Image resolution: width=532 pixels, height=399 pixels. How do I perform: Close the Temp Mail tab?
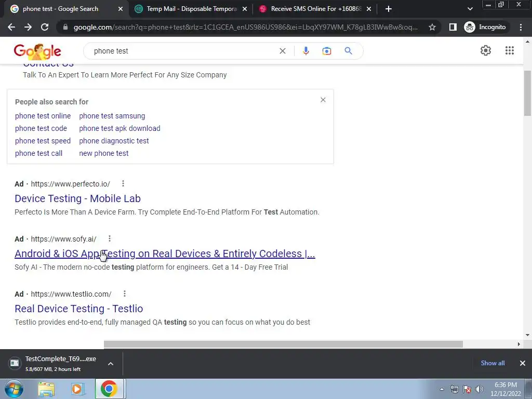245,9
